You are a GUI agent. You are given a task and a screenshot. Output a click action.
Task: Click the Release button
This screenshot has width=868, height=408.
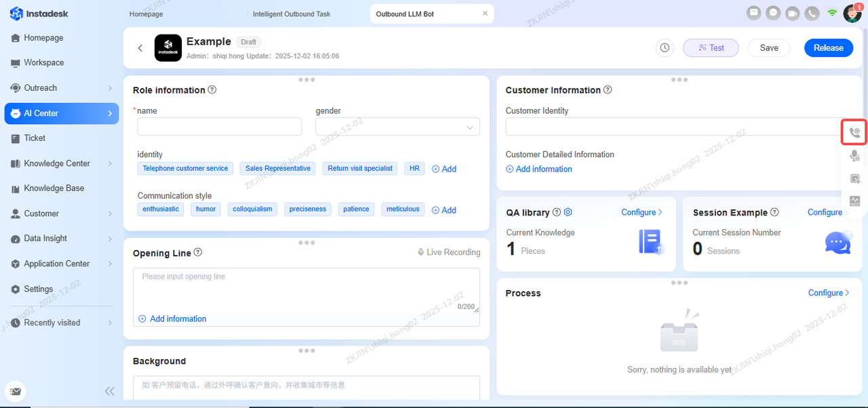(x=828, y=48)
